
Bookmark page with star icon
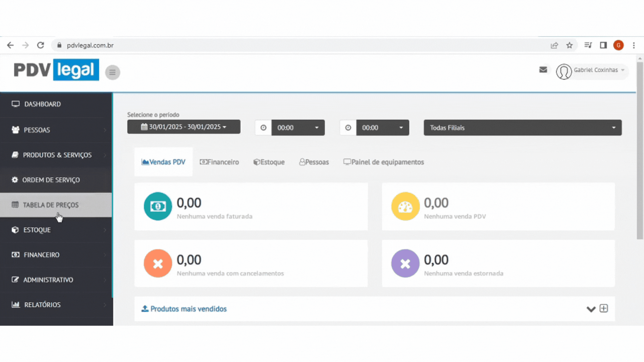570,45
